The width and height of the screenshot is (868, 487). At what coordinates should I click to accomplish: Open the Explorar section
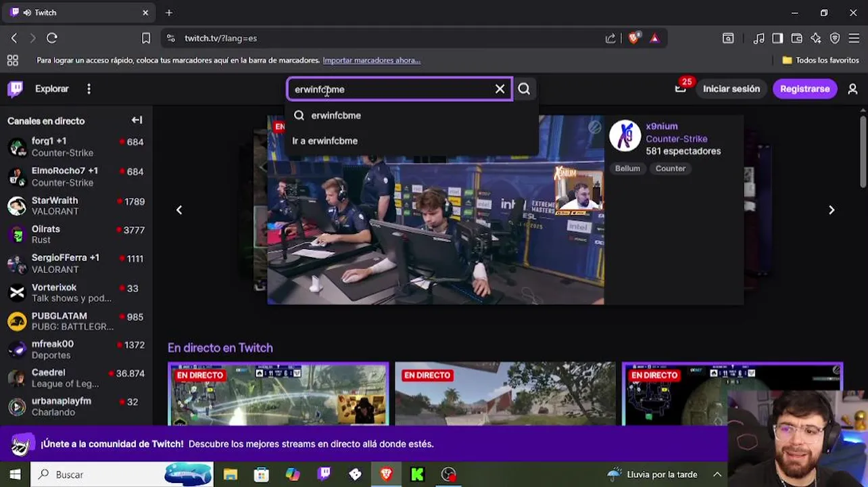click(x=52, y=89)
